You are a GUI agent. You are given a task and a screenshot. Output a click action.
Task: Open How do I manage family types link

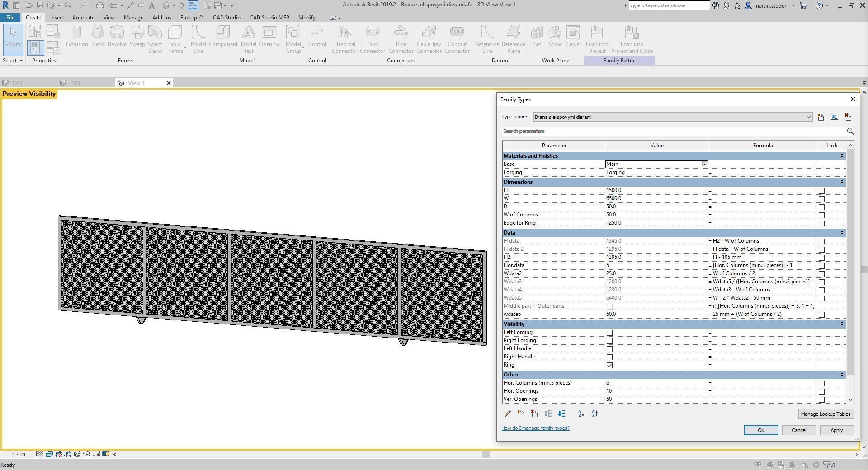tap(535, 428)
